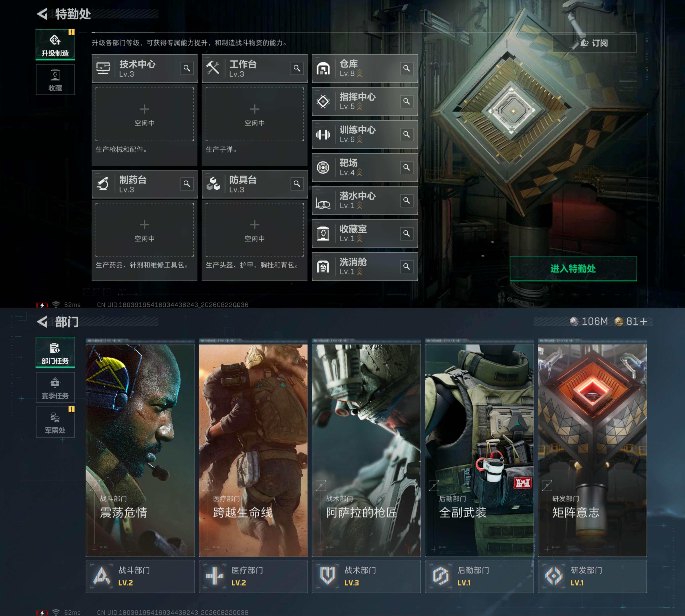Click the gold triangle currency icon
The width and height of the screenshot is (685, 616).
tap(619, 321)
